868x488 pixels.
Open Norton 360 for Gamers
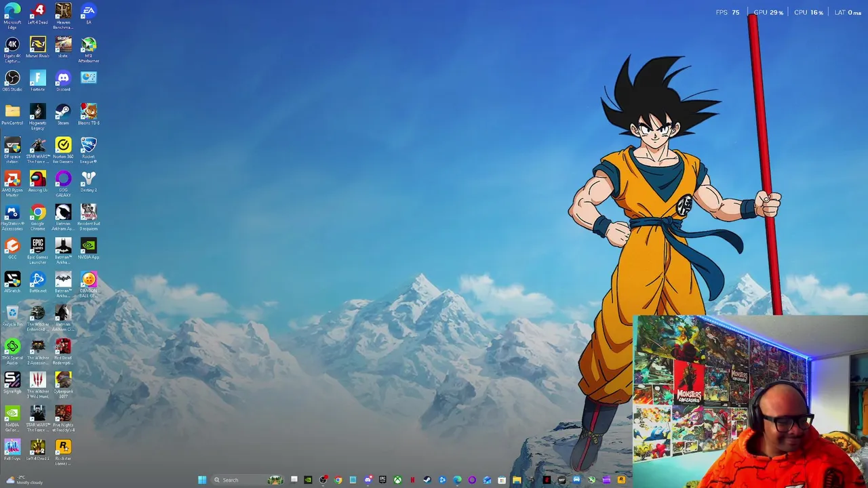pos(63,150)
